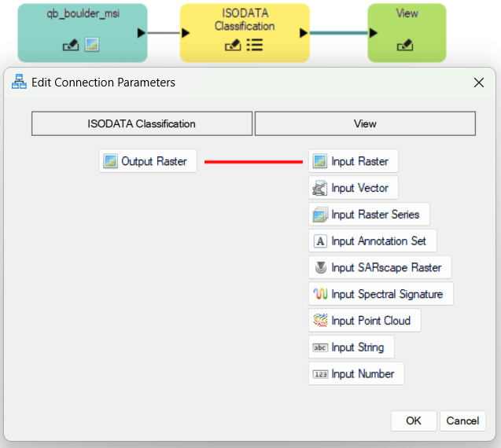This screenshot has height=448, width=501.
Task: Open the parameter list icon on ISODATA node
Action: 254,46
